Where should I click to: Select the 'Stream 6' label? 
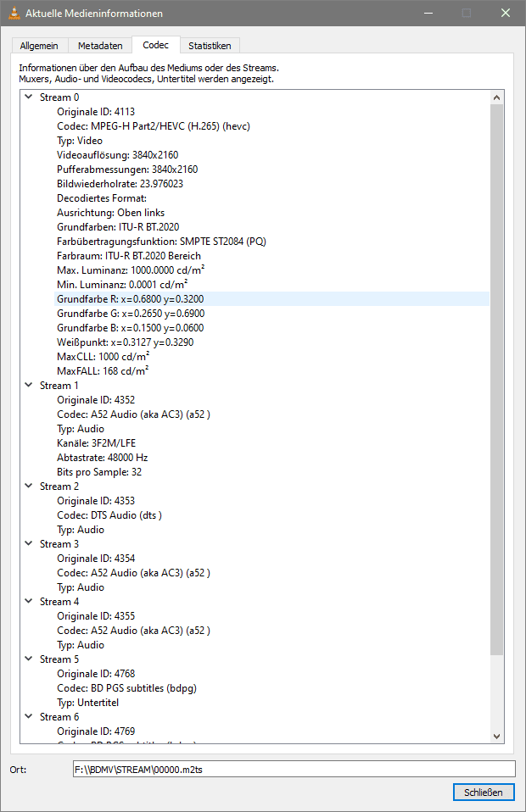click(x=59, y=717)
